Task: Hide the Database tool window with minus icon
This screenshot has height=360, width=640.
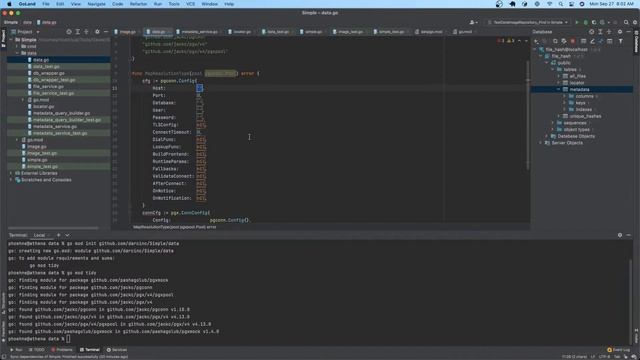Action: 629,32
